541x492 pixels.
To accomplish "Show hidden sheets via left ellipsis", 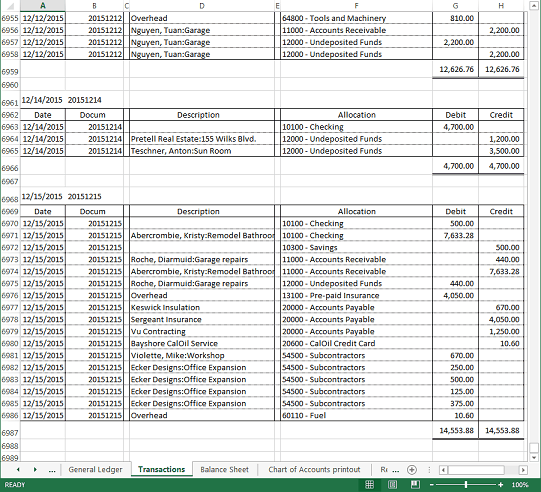I will pos(52,470).
